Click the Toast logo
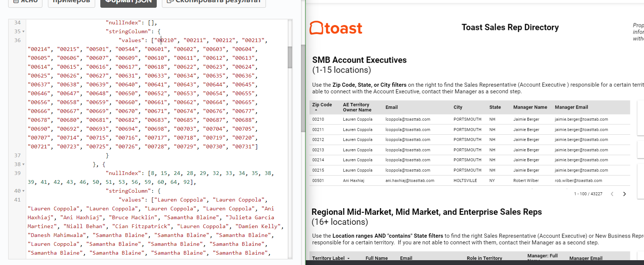 (x=336, y=28)
